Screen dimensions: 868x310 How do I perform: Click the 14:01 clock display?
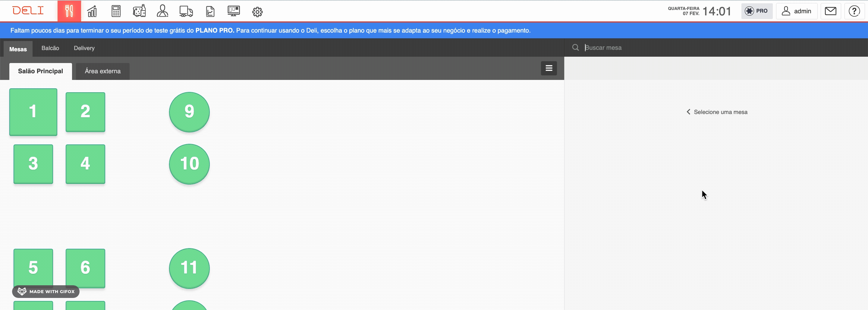[717, 11]
